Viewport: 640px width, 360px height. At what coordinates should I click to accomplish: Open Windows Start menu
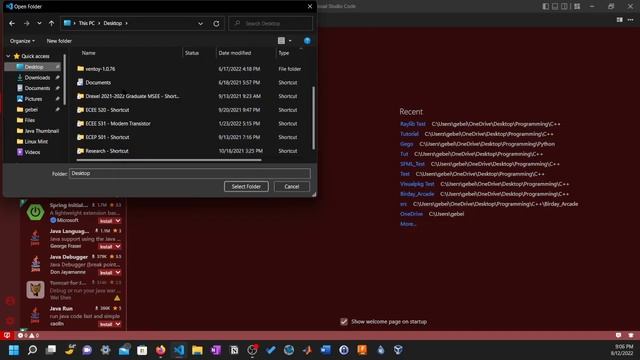(14, 350)
